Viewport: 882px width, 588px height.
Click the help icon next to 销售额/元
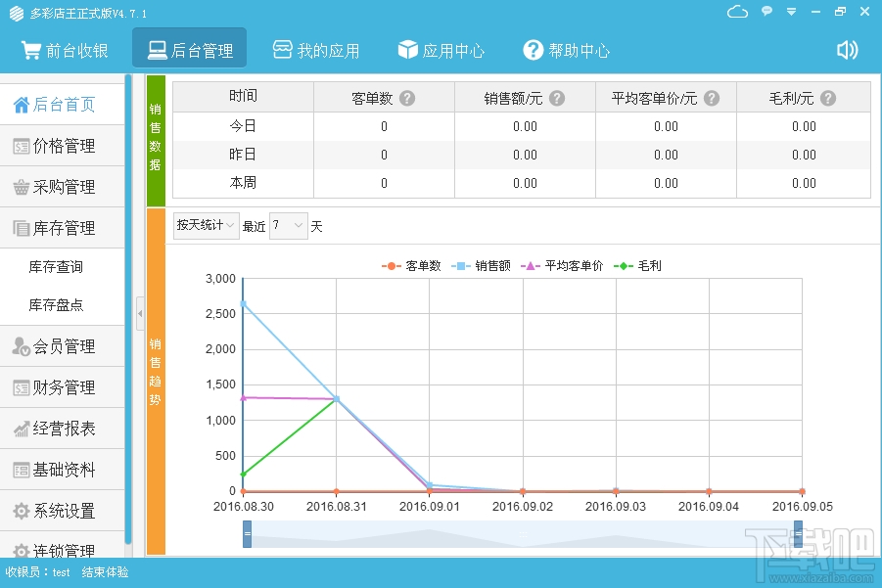(x=557, y=99)
